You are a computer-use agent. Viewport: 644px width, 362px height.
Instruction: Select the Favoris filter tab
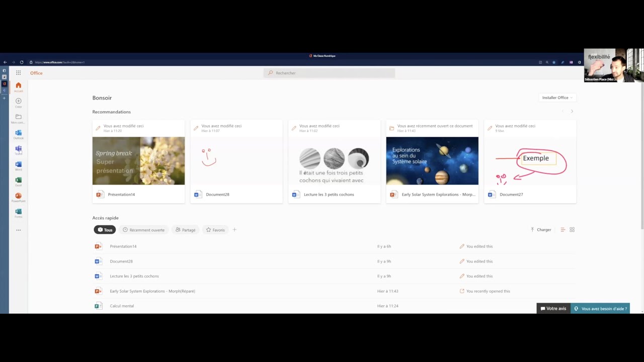[x=215, y=230]
